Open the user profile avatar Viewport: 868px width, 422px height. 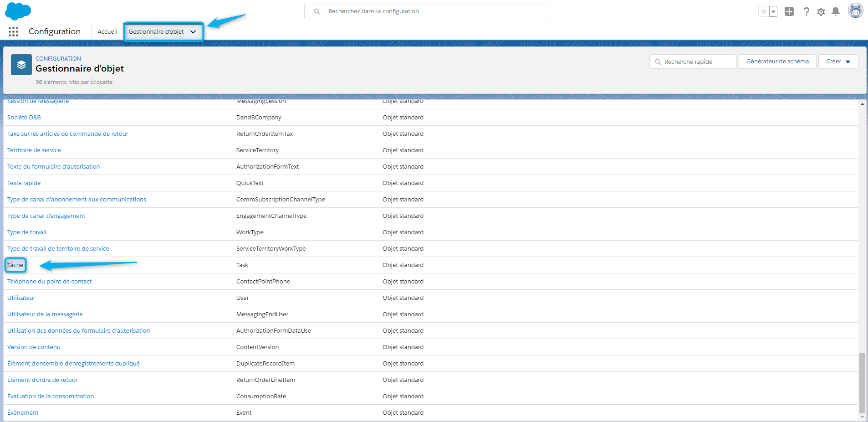[x=855, y=11]
